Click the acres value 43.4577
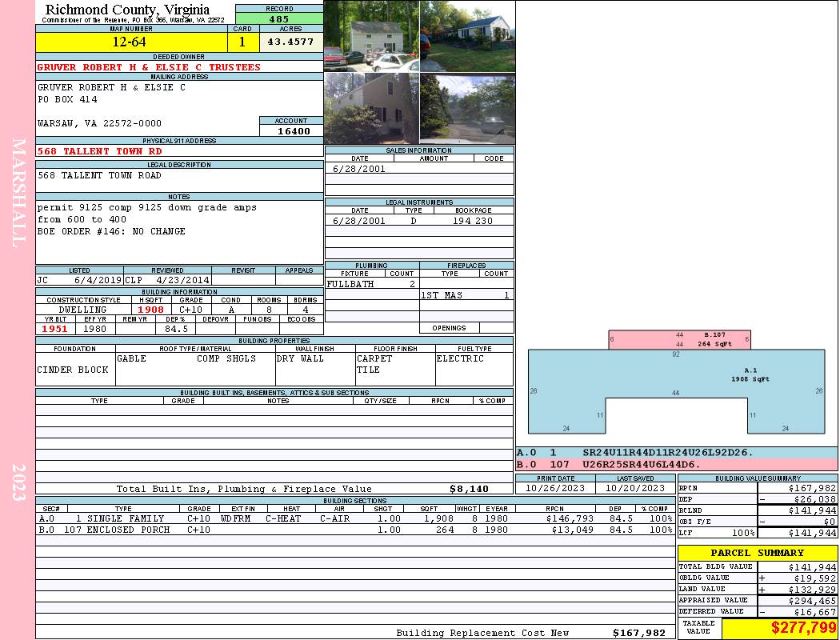 tap(291, 42)
